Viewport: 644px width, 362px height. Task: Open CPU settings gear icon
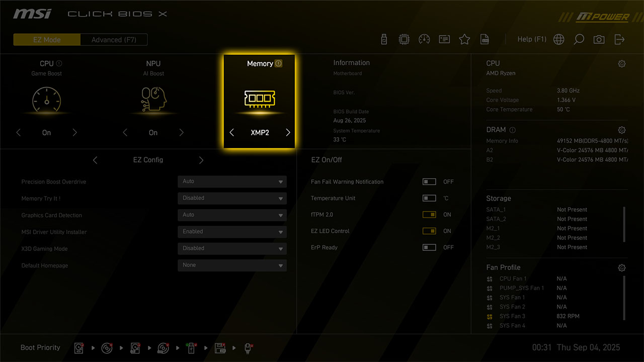[x=622, y=64]
